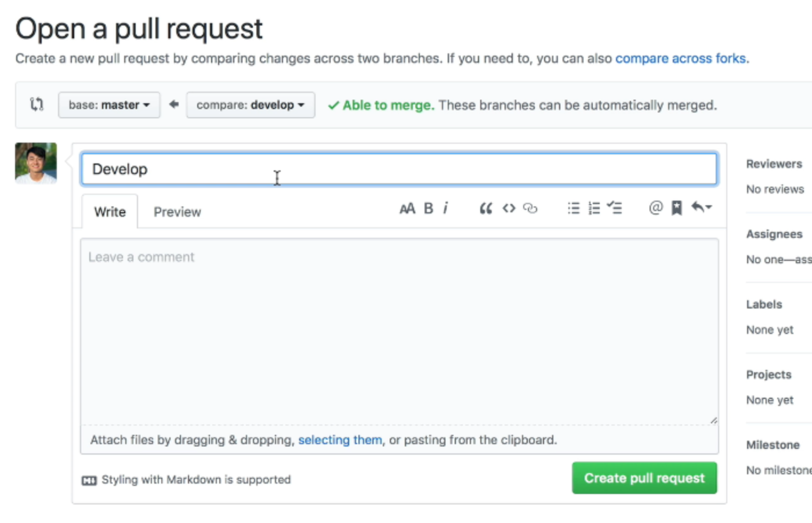Insert a code snippet icon
The height and width of the screenshot is (523, 812).
pos(509,208)
